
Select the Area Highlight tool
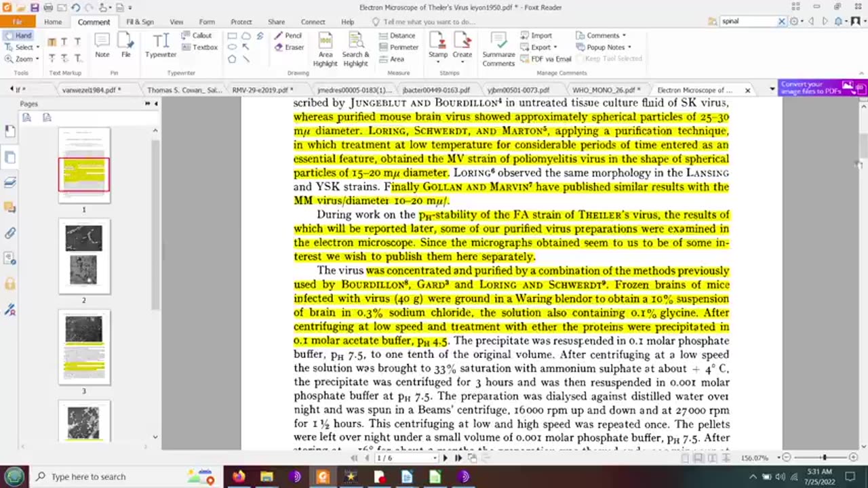[325, 49]
